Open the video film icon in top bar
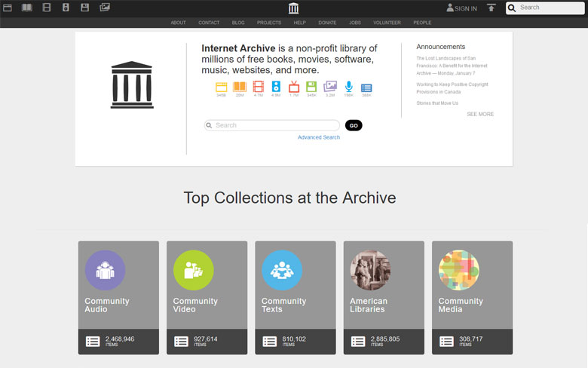 (x=47, y=8)
